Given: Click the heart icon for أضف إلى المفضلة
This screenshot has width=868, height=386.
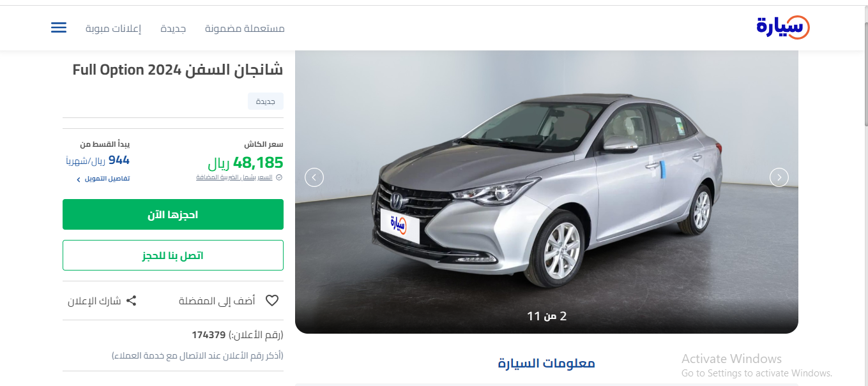Looking at the screenshot, I should click(x=272, y=301).
